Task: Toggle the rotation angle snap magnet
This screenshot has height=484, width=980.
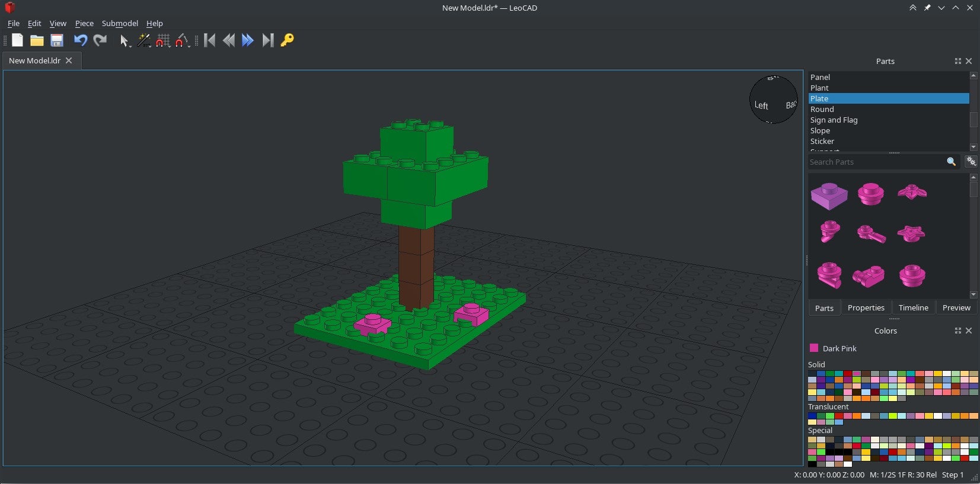Action: click(x=183, y=40)
